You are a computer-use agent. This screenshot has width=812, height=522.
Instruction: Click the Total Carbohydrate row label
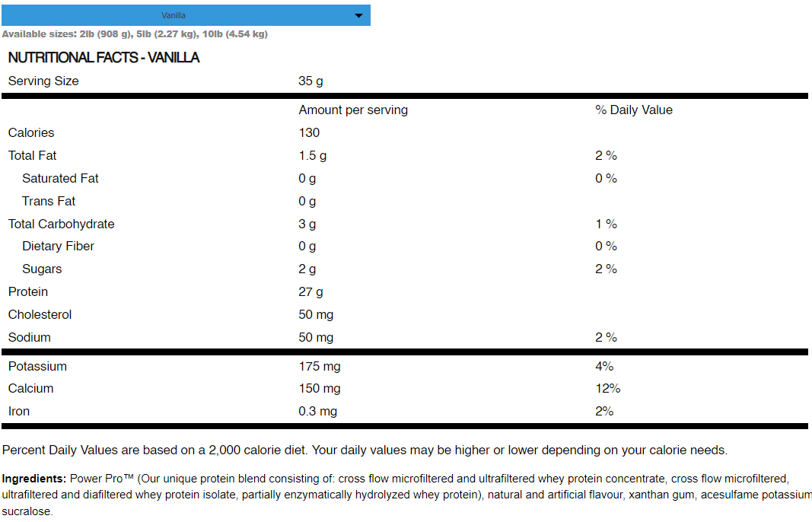click(x=62, y=224)
